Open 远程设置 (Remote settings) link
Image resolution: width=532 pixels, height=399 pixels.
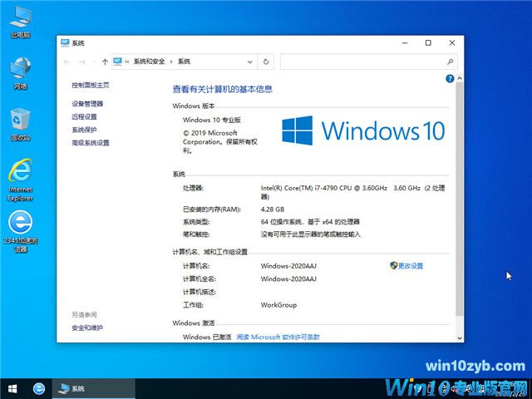pyautogui.click(x=84, y=117)
